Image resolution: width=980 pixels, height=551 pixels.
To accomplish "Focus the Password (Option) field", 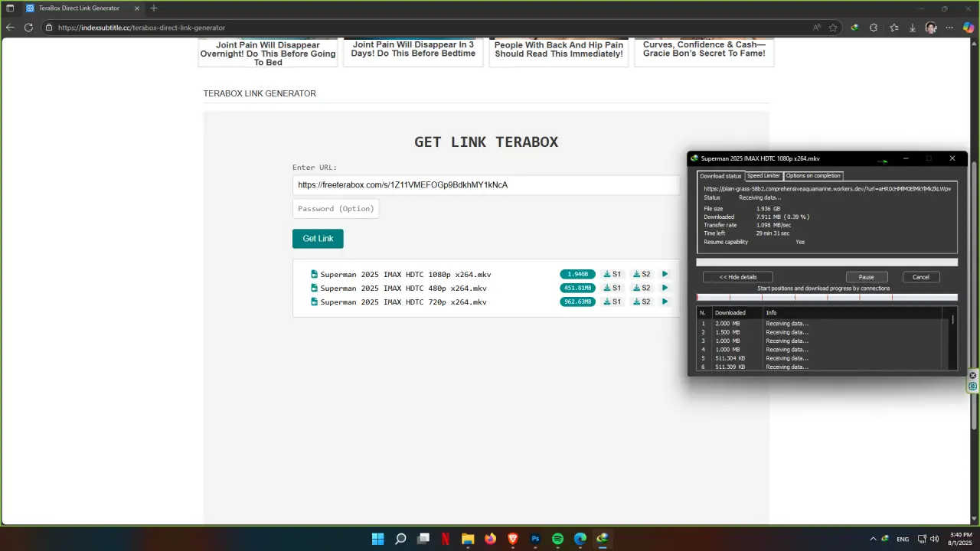I will pos(335,209).
